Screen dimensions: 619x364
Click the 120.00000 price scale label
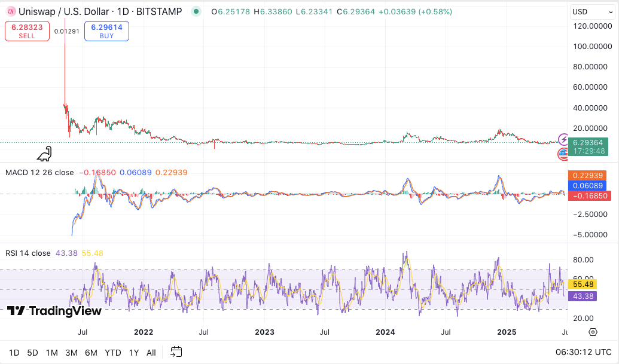point(593,26)
